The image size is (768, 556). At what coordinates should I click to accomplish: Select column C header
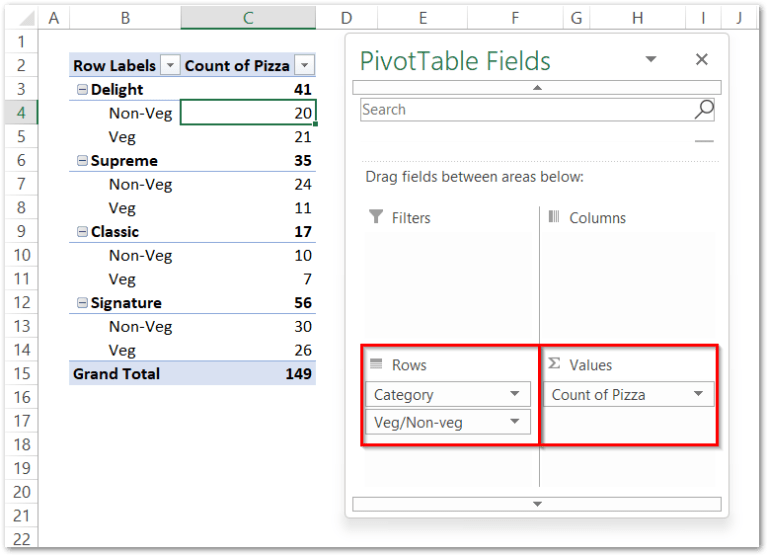pos(248,18)
